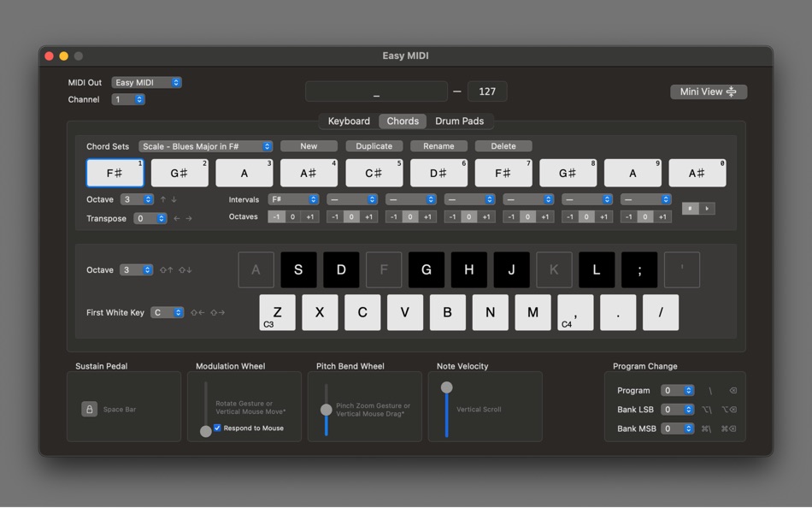Click the chord octave down arrow
812x508 pixels.
(x=174, y=199)
